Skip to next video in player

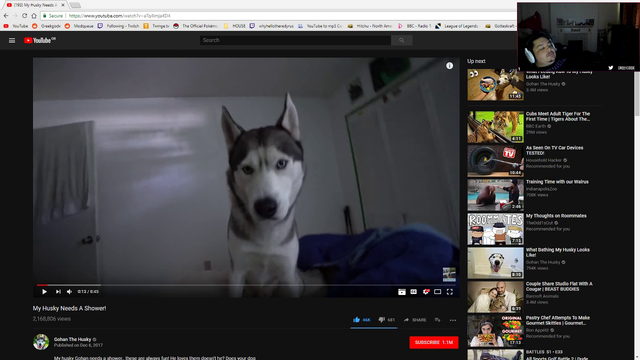[x=58, y=291]
